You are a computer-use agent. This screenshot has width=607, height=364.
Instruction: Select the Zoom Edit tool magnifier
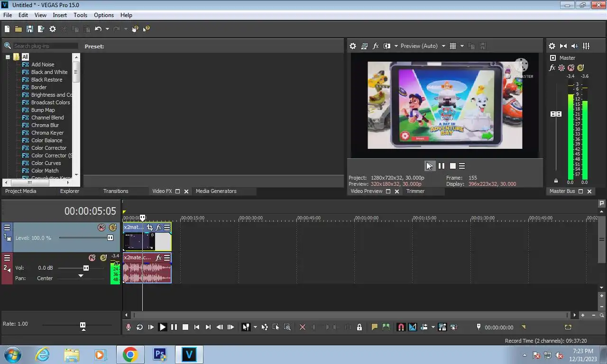click(x=287, y=327)
